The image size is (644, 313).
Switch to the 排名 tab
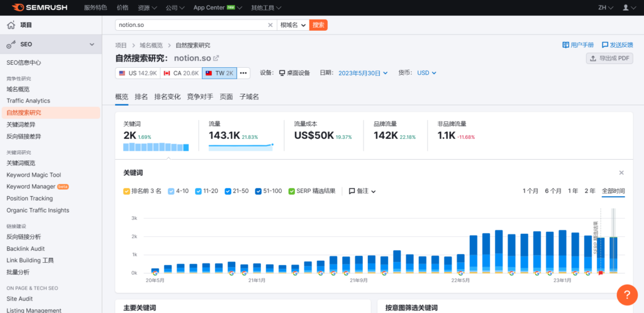click(x=142, y=97)
